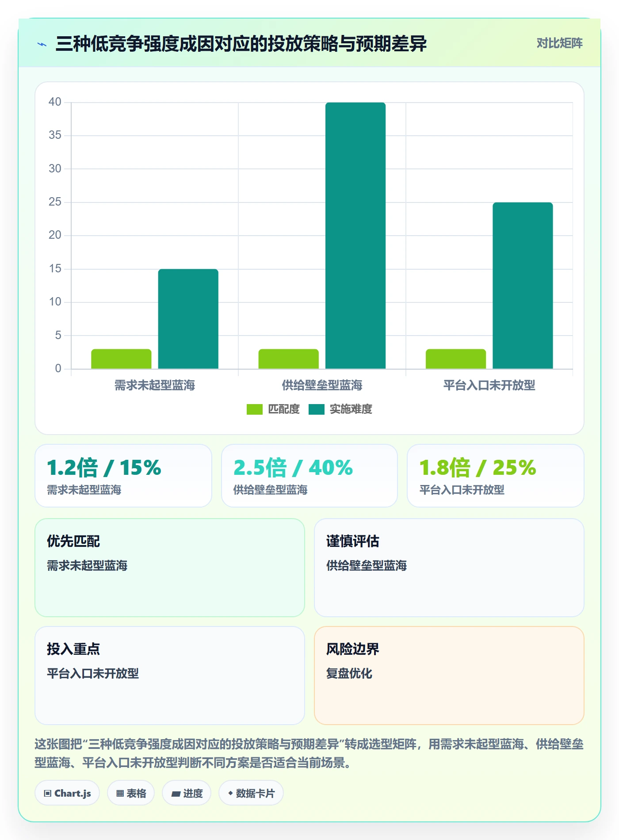Click the diamond icon in 数据卡片 chip

[230, 794]
